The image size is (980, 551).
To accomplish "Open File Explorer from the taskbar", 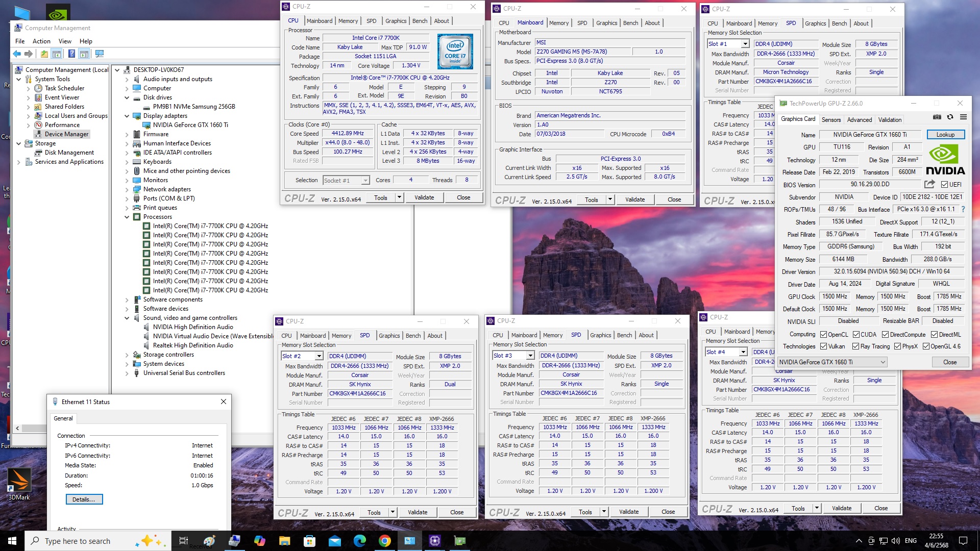I will point(285,541).
